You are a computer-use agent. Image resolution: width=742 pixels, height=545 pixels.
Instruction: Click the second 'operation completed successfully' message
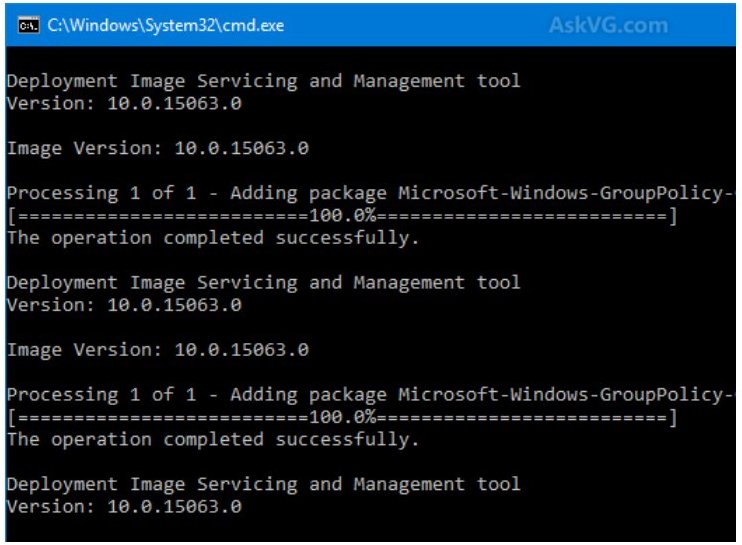click(213, 439)
